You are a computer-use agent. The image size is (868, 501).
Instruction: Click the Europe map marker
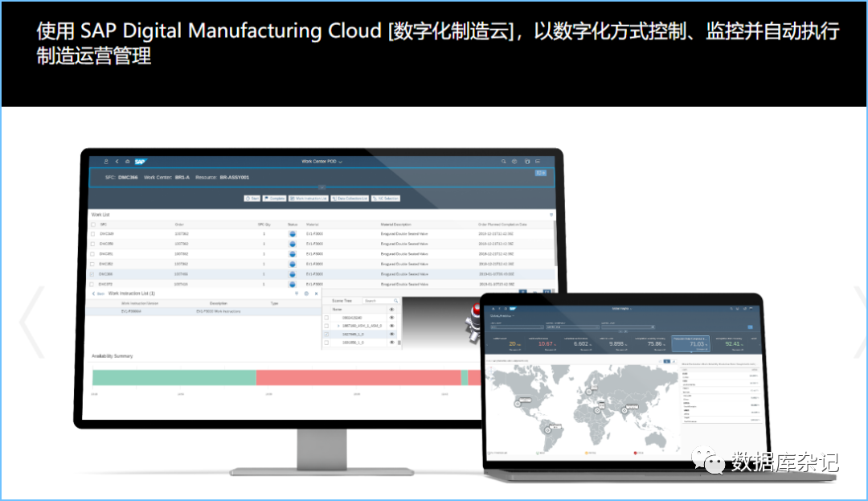point(588,392)
